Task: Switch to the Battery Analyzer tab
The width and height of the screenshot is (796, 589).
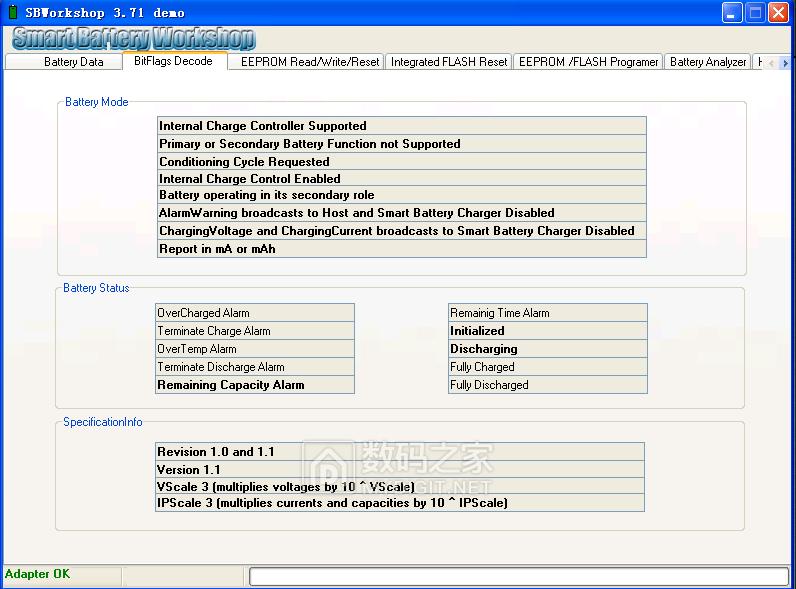Action: click(x=708, y=62)
